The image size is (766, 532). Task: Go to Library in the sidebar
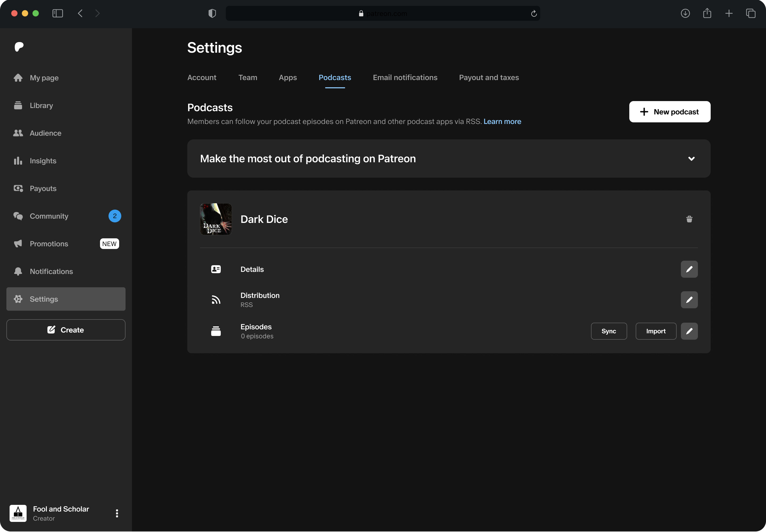tap(66, 105)
